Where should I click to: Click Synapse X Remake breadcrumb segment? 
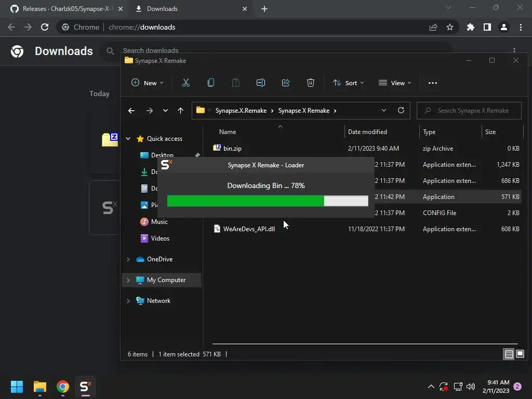click(303, 111)
